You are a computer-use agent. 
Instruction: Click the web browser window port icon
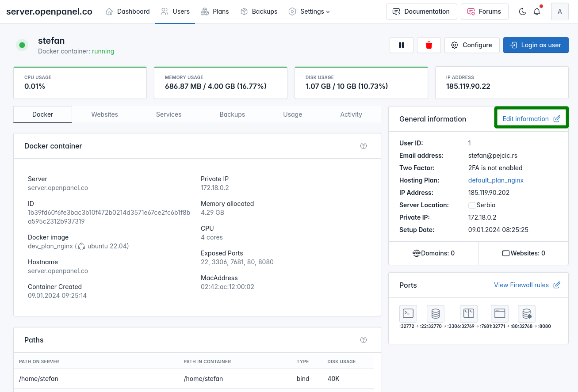(x=500, y=314)
